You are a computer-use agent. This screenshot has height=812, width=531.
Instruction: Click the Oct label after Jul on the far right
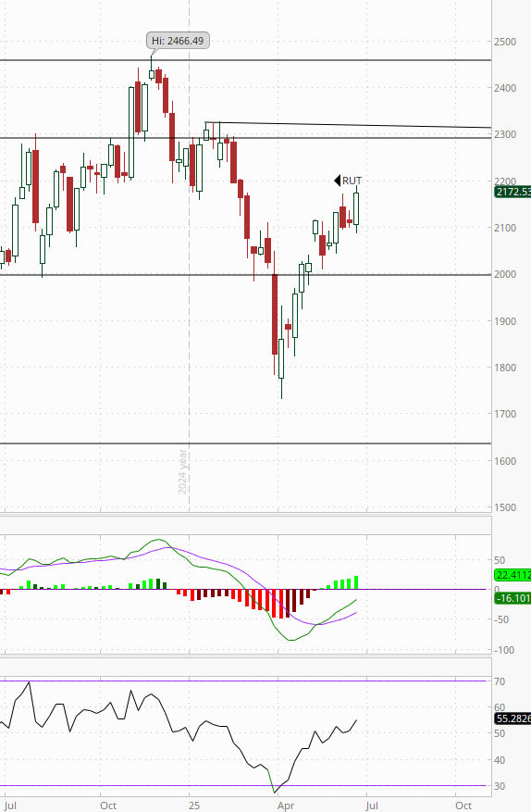point(463,806)
